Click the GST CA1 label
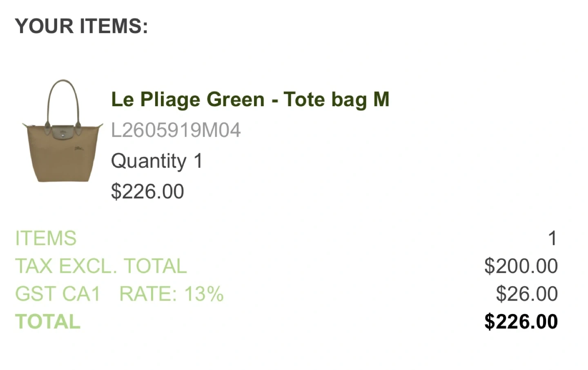 [58, 294]
